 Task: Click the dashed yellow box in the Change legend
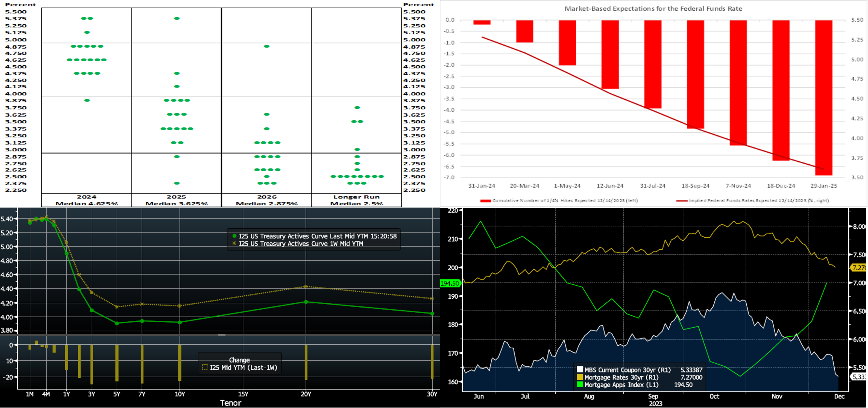coord(205,367)
